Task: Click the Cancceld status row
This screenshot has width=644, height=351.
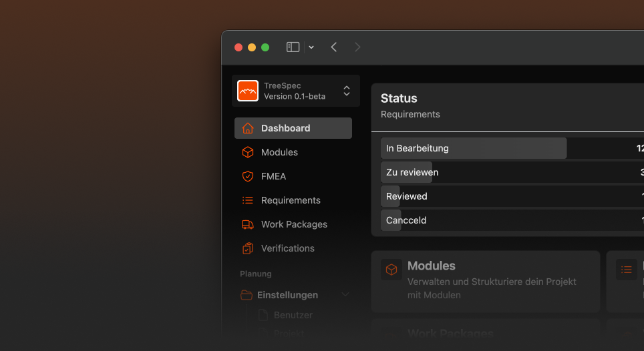Action: [x=406, y=220]
